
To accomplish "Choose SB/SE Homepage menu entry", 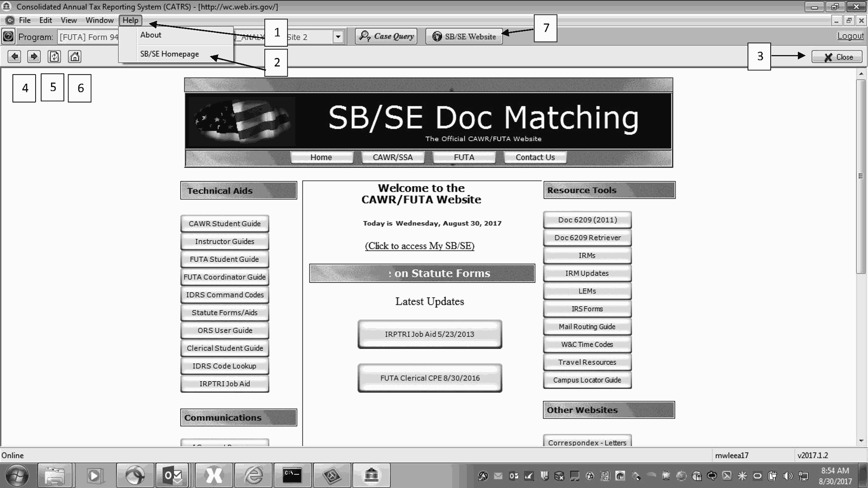I will click(x=170, y=54).
